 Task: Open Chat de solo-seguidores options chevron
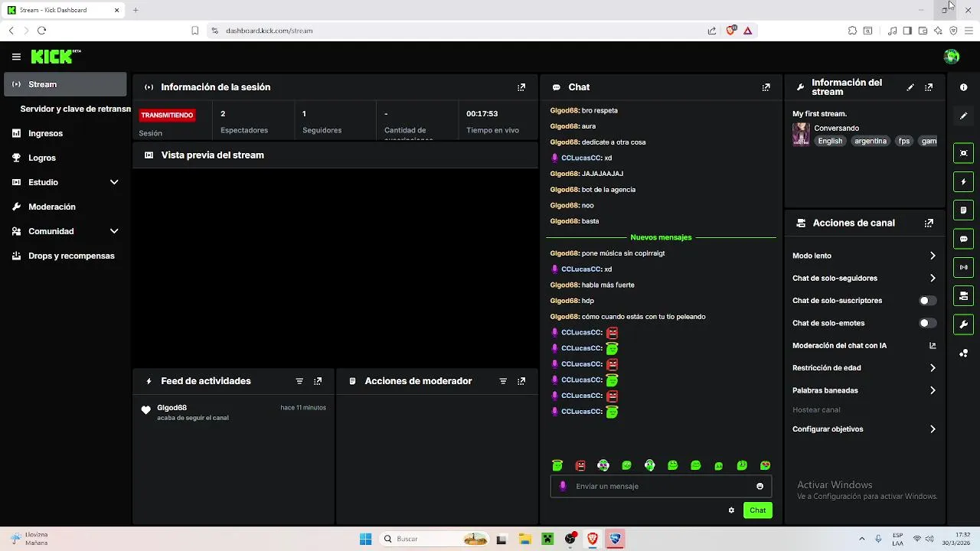pos(933,279)
